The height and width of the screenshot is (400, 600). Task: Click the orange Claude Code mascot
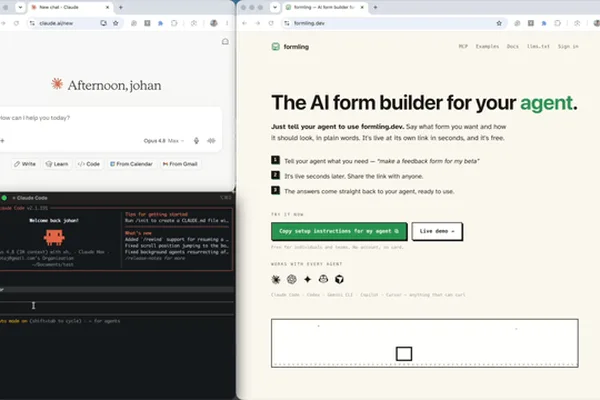coord(54,237)
